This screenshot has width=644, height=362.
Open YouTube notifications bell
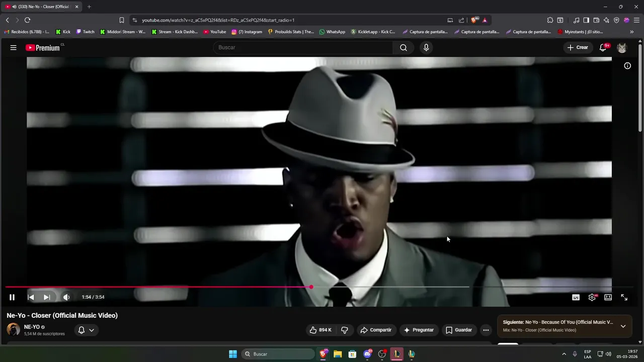click(x=603, y=47)
